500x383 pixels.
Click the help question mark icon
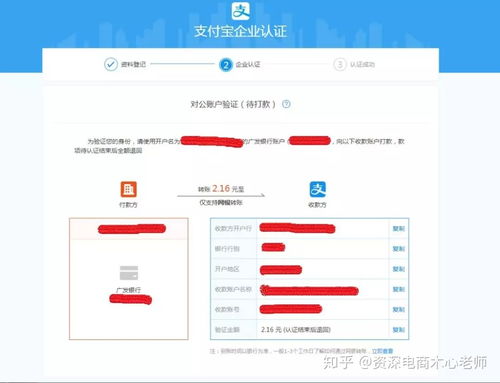(x=286, y=104)
